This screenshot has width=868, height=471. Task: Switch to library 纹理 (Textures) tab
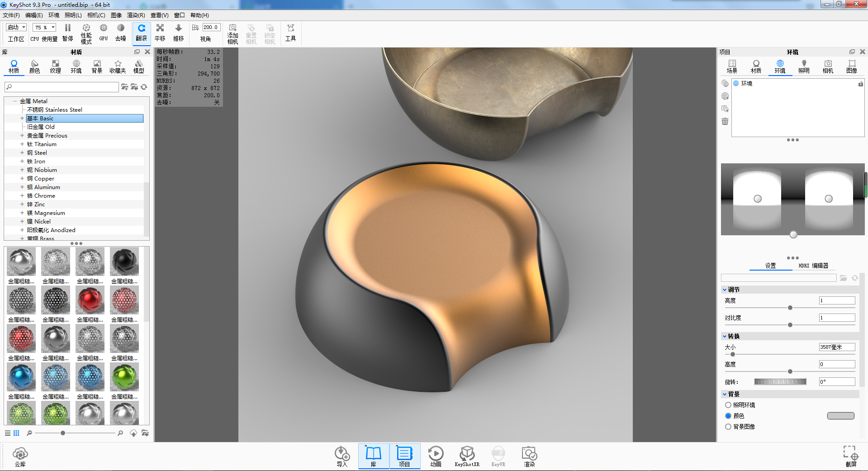56,67
